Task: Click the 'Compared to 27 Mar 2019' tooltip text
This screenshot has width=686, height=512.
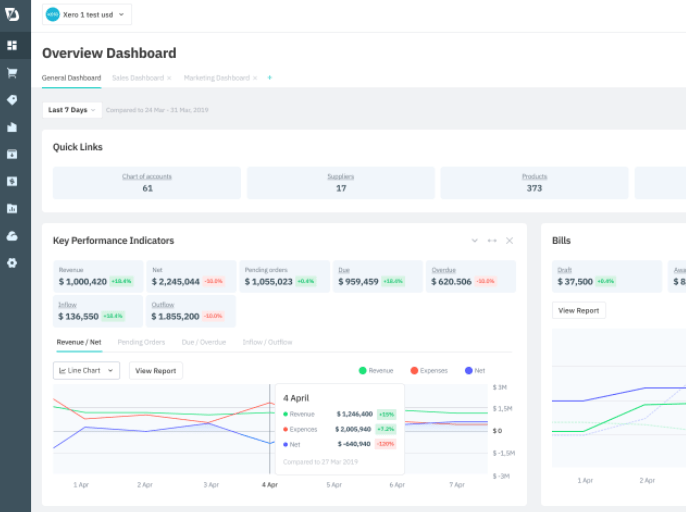Action: tap(320, 462)
